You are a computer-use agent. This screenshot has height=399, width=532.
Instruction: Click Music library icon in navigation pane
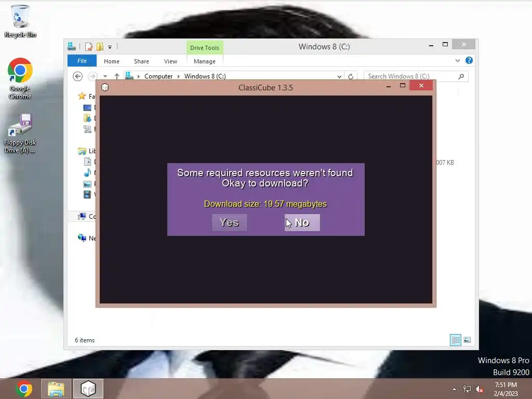[87, 172]
